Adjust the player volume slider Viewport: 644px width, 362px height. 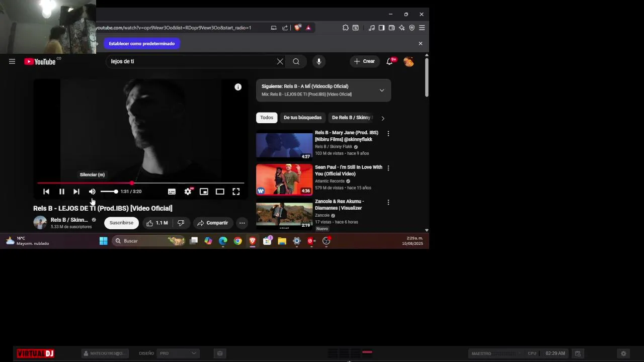pyautogui.click(x=109, y=192)
